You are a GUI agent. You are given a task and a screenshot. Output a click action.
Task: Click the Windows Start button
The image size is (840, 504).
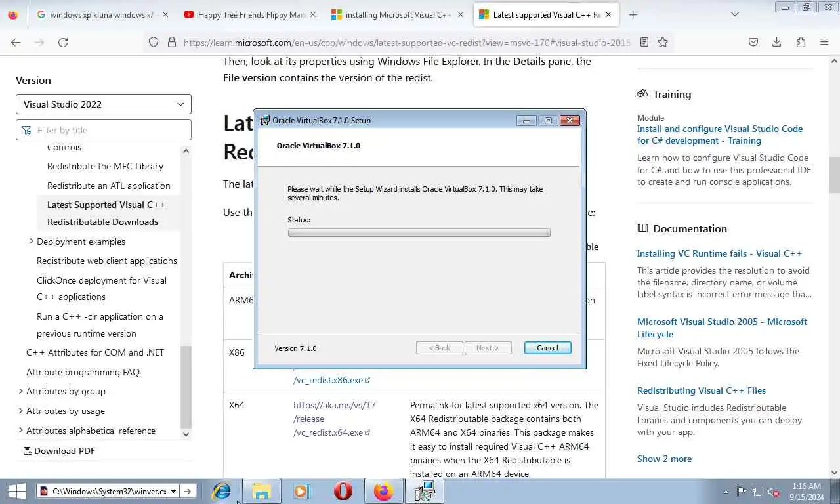pos(17,491)
